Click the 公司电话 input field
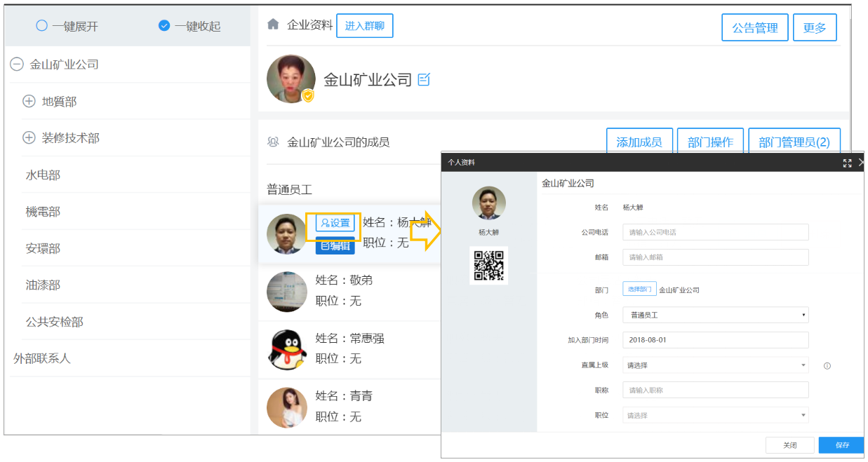The width and height of the screenshot is (868, 462). click(x=716, y=232)
